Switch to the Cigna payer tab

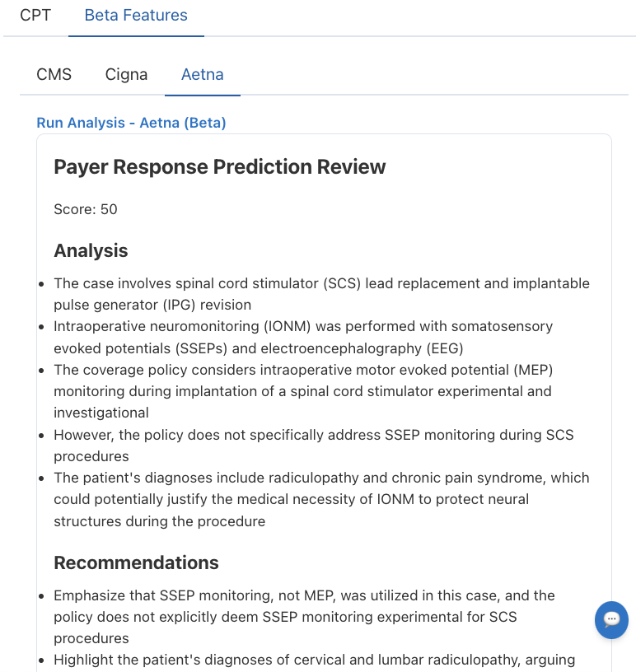point(127,75)
